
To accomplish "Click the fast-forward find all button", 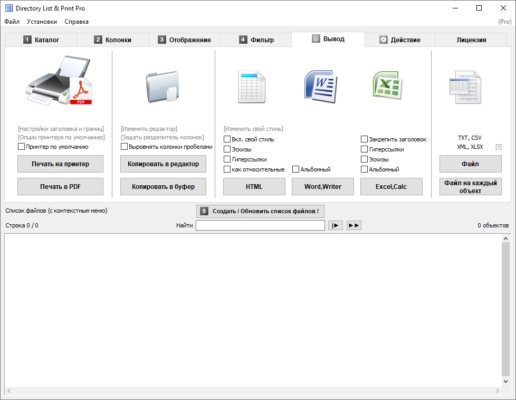I will [354, 226].
